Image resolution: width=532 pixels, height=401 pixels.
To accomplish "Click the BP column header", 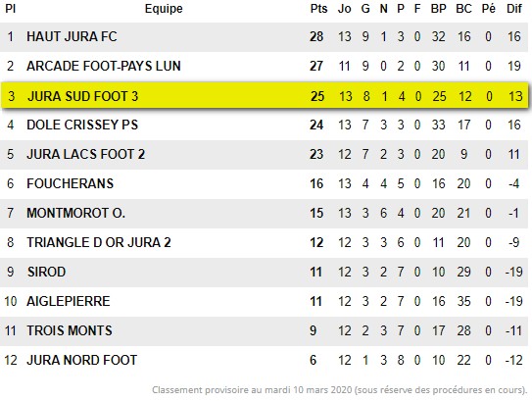I will tap(438, 9).
